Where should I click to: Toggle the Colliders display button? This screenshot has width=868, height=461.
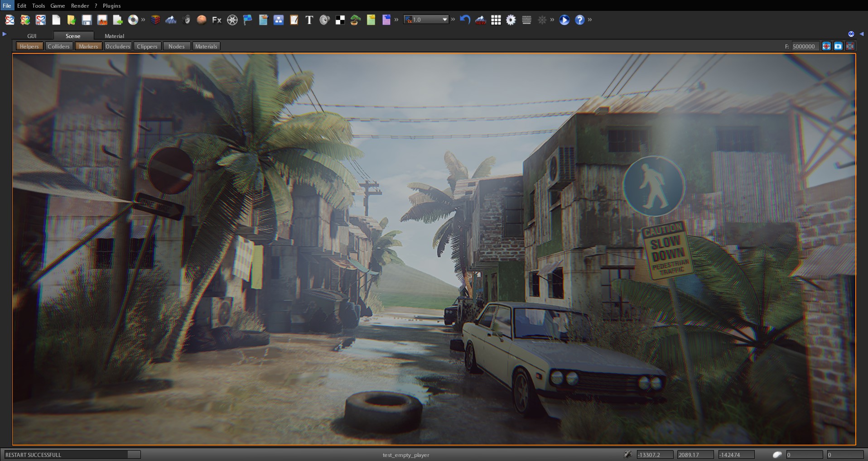[x=59, y=46]
